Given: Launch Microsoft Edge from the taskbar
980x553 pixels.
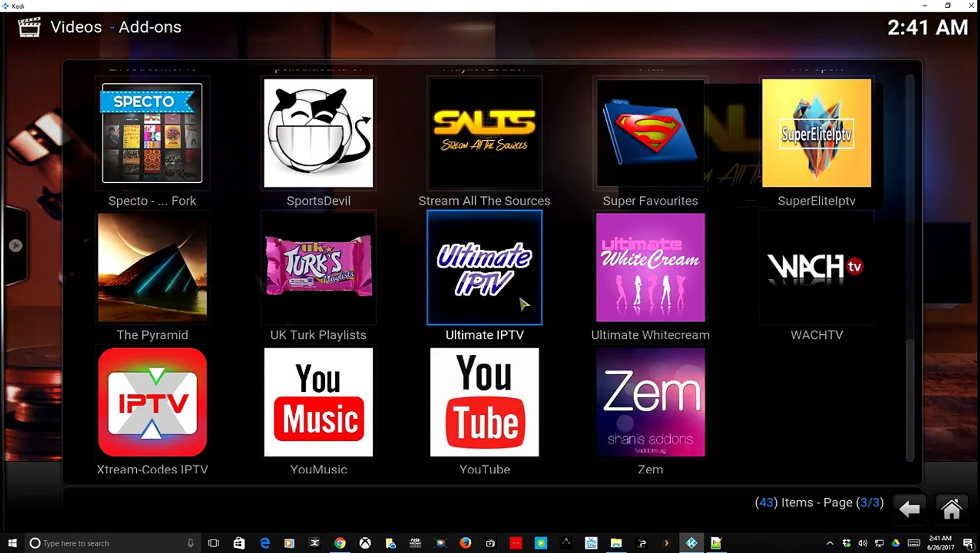Looking at the screenshot, I should pyautogui.click(x=265, y=543).
